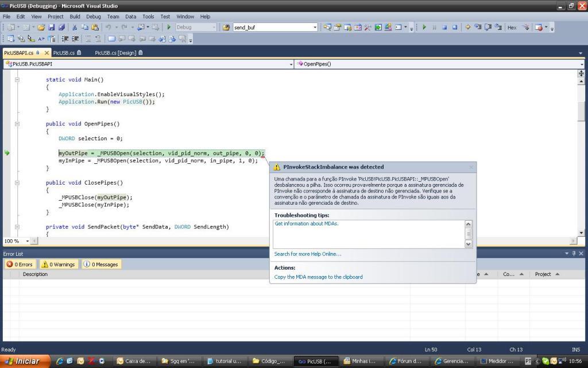
Task: Open the Build menu
Action: coord(75,17)
